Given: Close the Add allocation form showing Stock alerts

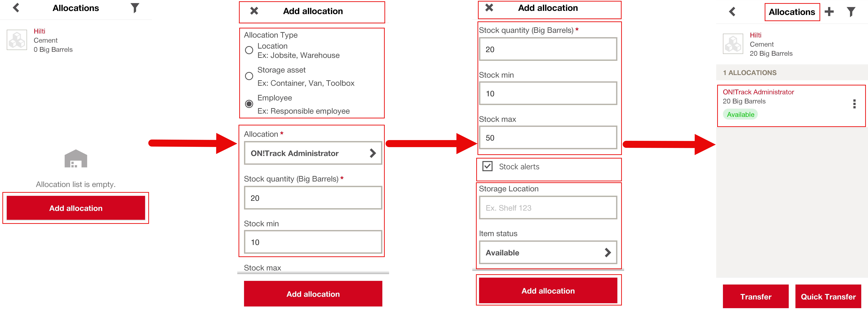Looking at the screenshot, I should pos(489,8).
